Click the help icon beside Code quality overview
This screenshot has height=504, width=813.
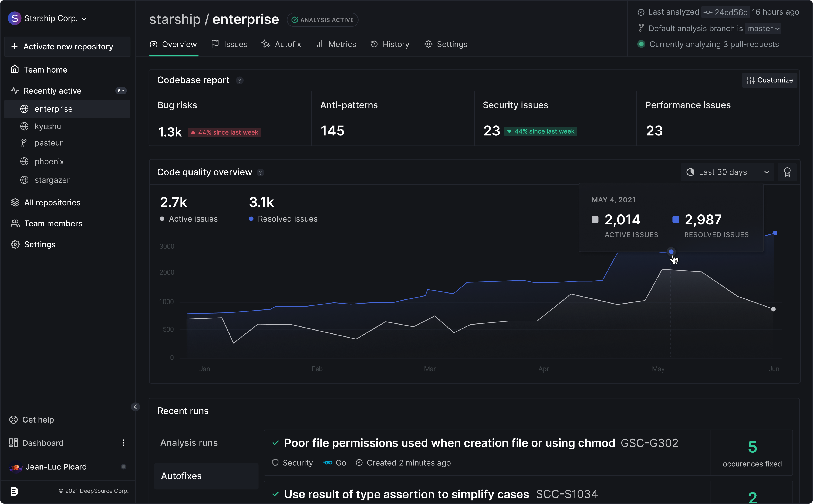260,173
